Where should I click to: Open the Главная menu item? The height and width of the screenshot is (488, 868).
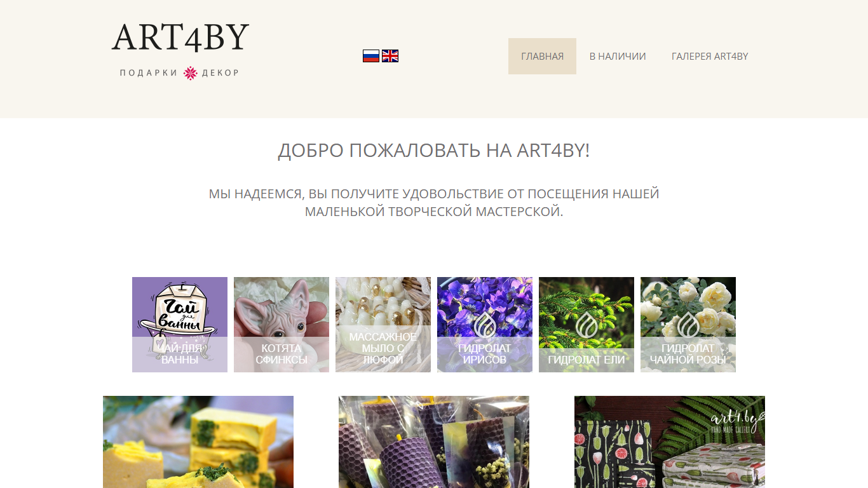pos(542,56)
